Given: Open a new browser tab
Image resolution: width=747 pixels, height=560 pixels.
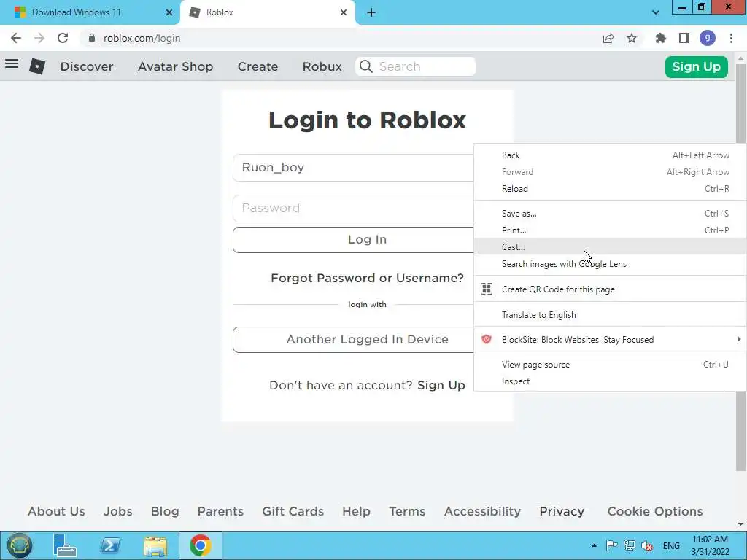Looking at the screenshot, I should point(371,12).
